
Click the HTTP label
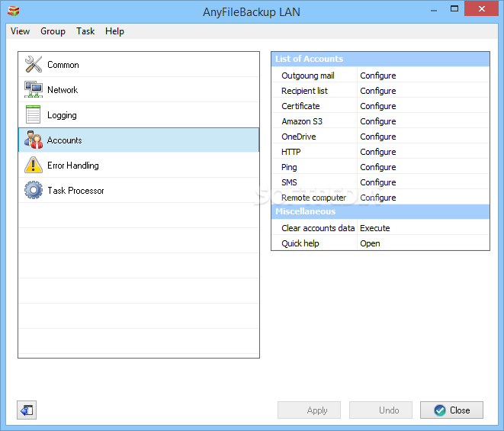291,152
